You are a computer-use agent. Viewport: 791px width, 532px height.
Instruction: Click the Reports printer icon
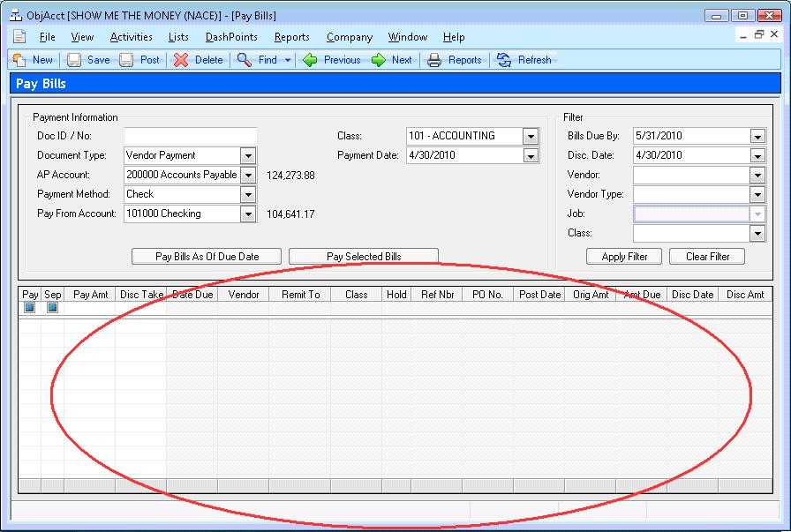[434, 60]
